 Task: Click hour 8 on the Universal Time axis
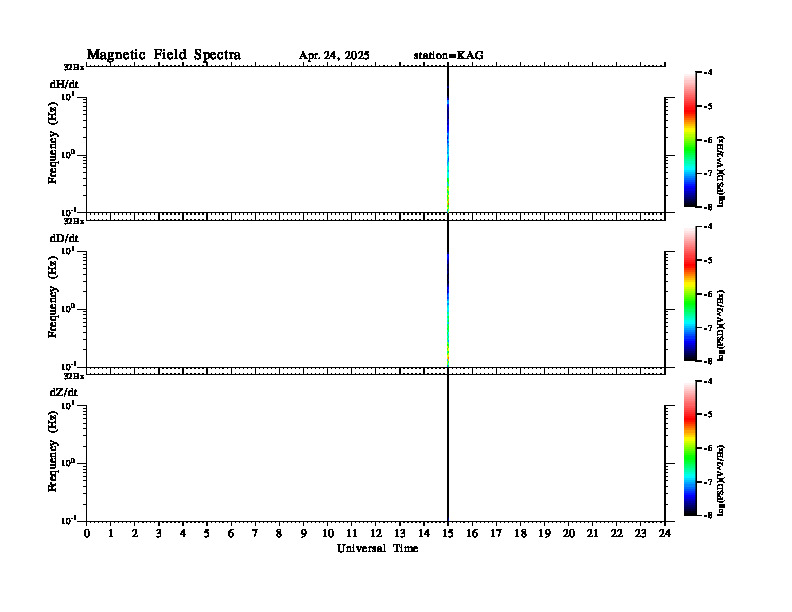click(x=279, y=533)
